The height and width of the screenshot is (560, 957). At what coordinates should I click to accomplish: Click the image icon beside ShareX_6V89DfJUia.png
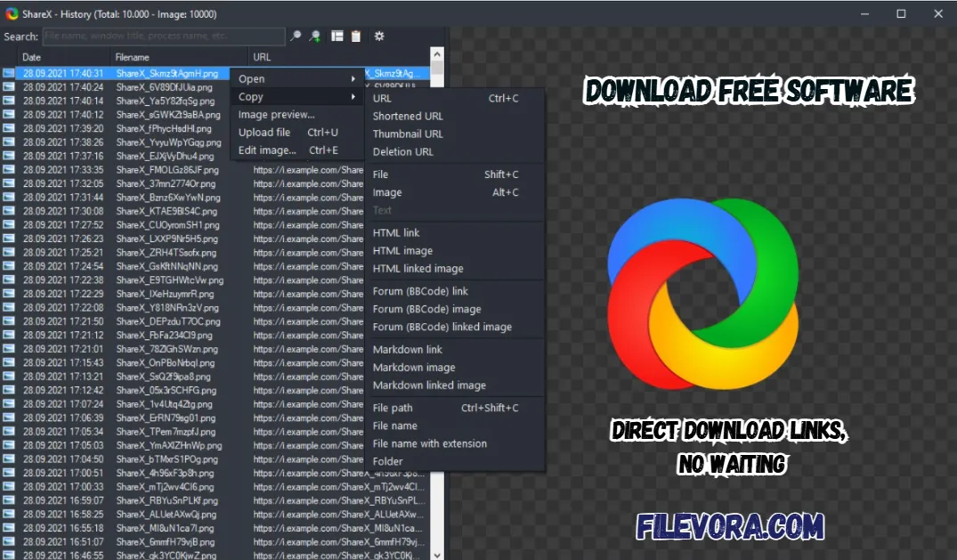click(x=8, y=87)
